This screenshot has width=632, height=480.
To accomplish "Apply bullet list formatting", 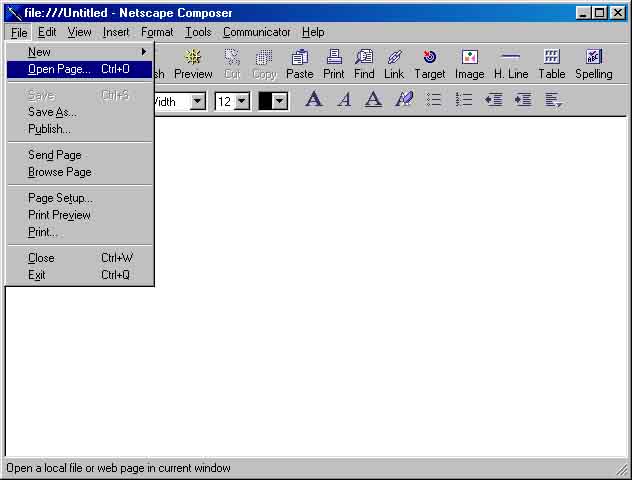I will (x=434, y=99).
